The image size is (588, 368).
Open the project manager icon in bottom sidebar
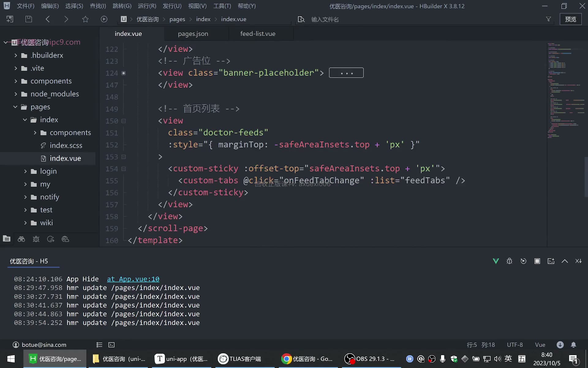coord(7,239)
